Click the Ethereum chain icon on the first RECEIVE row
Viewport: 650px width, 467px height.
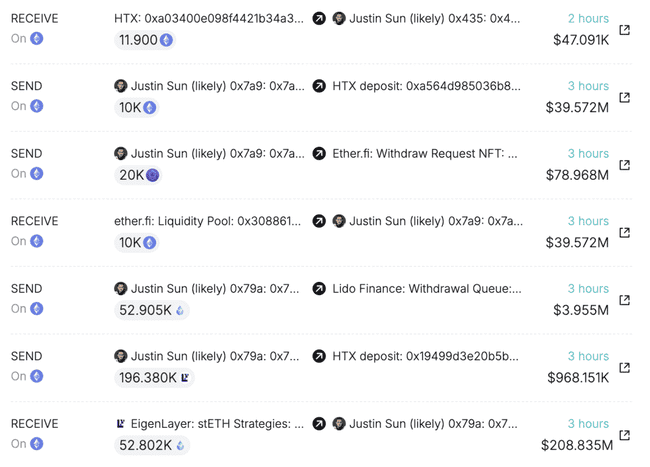click(x=37, y=39)
